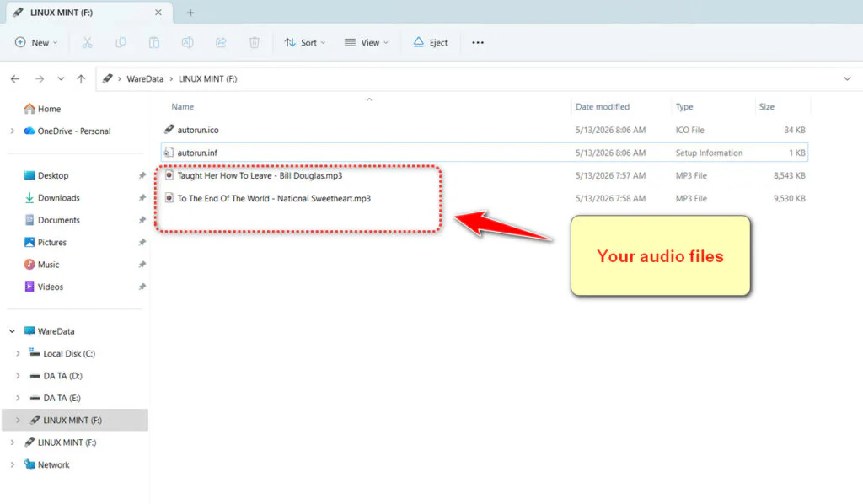863x504 pixels.
Task: Sort by the Type column header
Action: (684, 107)
